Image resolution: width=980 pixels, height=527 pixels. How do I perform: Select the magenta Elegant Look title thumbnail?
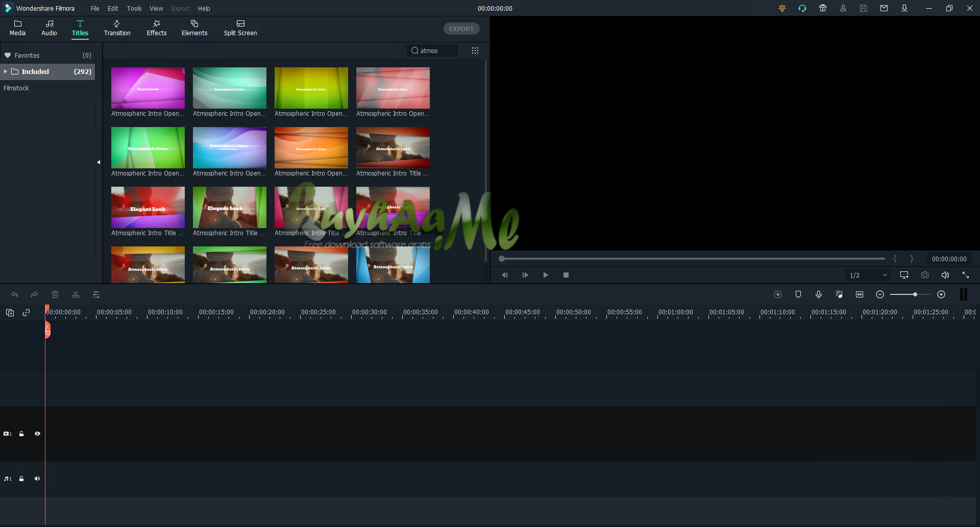148,88
